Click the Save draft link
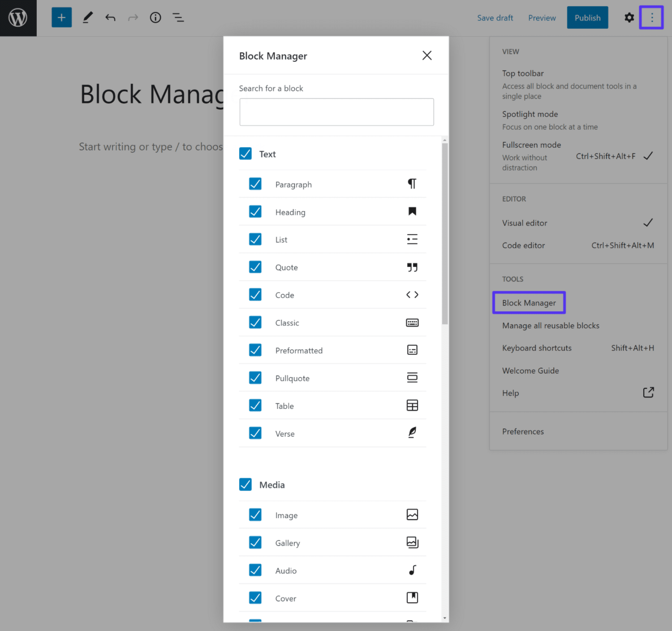672x631 pixels. tap(495, 17)
